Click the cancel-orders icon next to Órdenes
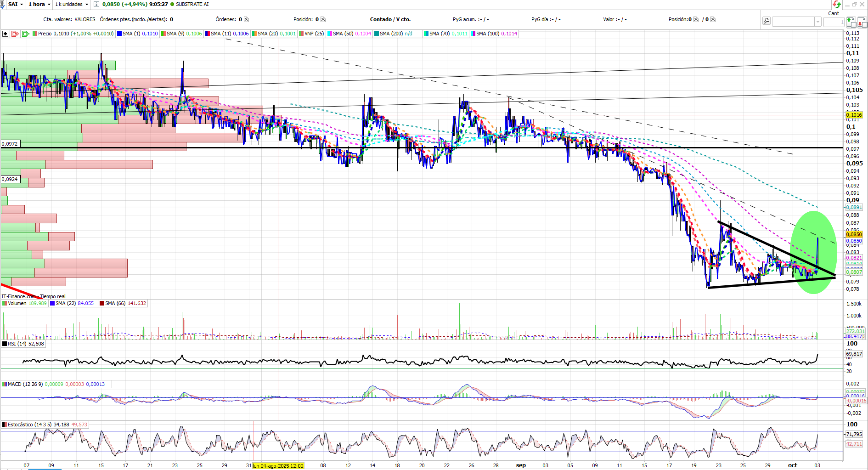 [246, 19]
